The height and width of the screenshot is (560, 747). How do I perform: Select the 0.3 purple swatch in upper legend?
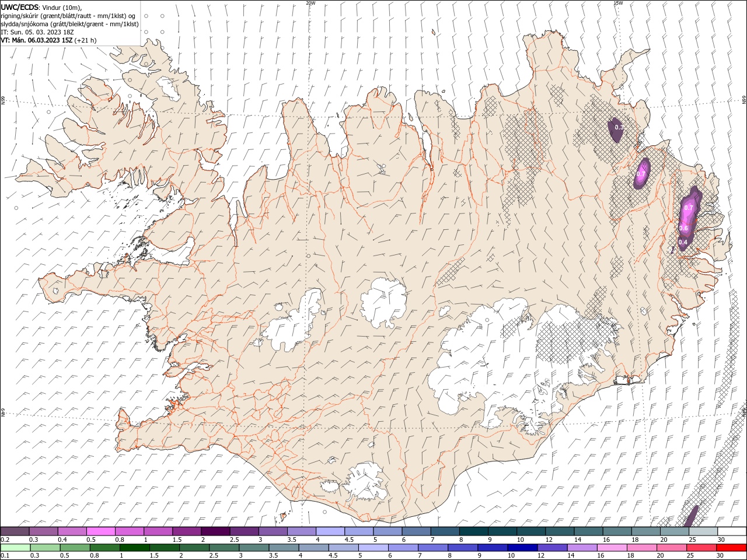pyautogui.click(x=43, y=531)
